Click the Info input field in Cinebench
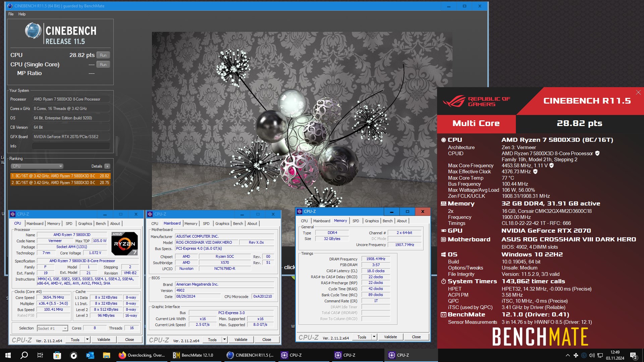The height and width of the screenshot is (362, 644). click(x=71, y=146)
